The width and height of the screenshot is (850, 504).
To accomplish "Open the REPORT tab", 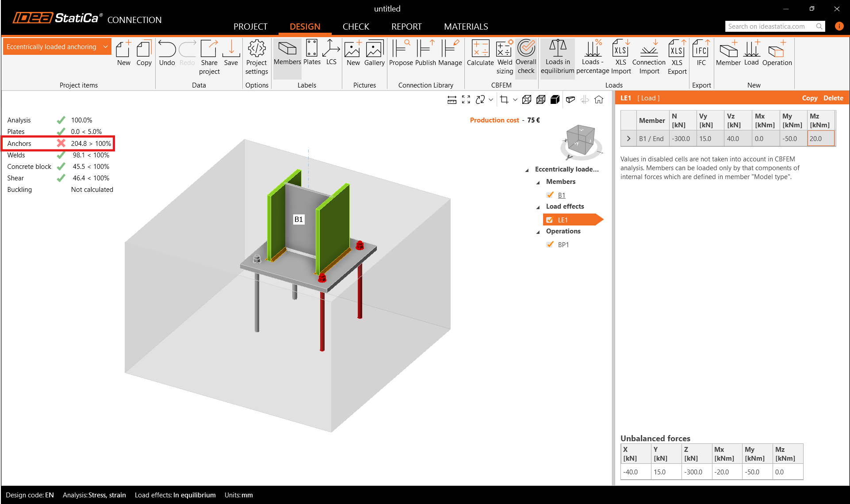I will (406, 27).
